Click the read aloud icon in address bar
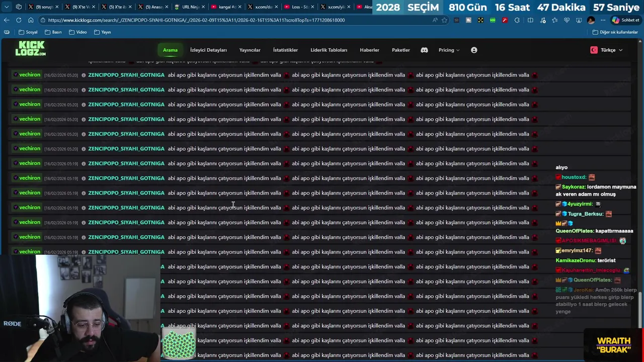644x362 pixels. (435, 20)
